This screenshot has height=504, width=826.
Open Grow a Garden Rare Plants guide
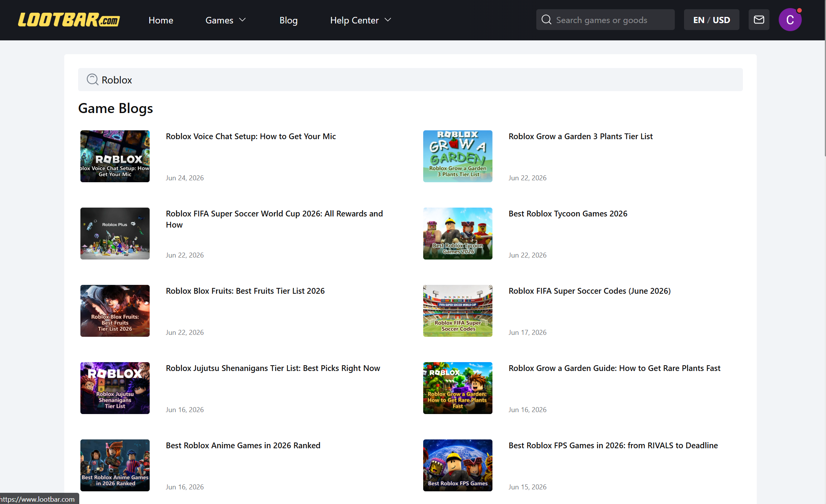point(614,368)
